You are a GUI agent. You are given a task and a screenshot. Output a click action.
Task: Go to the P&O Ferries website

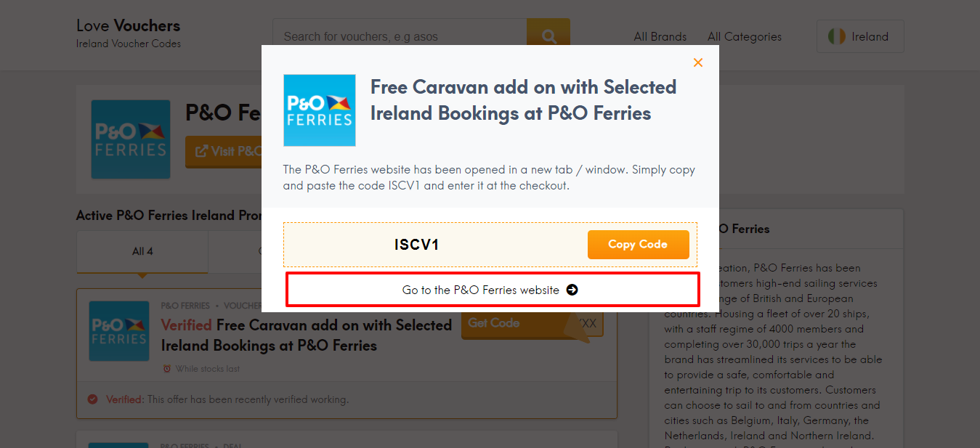click(481, 290)
